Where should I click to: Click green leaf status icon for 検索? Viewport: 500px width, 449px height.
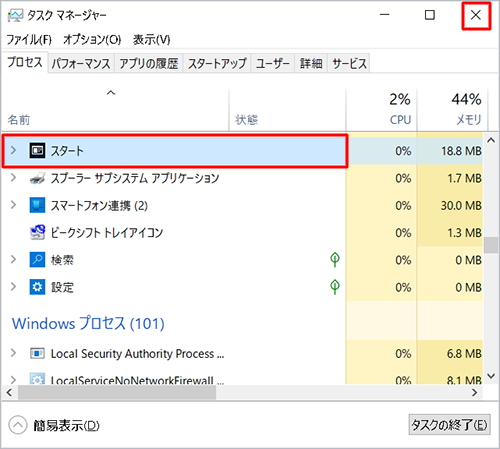(x=335, y=260)
